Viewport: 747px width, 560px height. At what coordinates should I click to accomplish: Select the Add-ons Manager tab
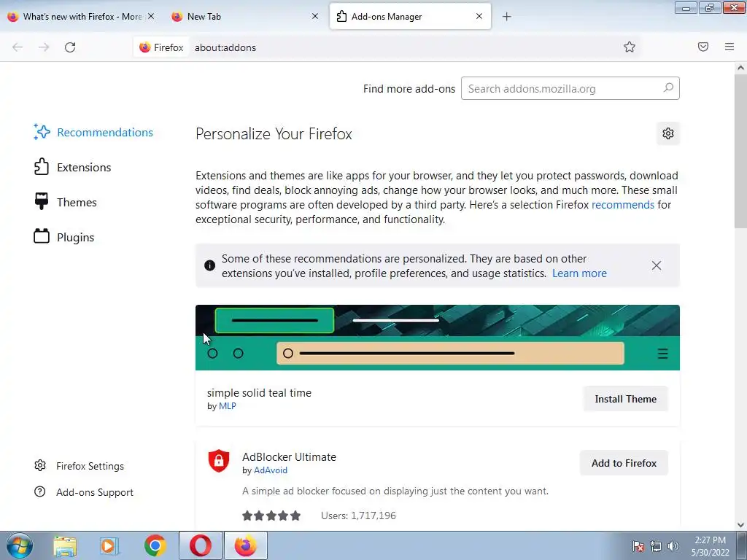(x=410, y=16)
